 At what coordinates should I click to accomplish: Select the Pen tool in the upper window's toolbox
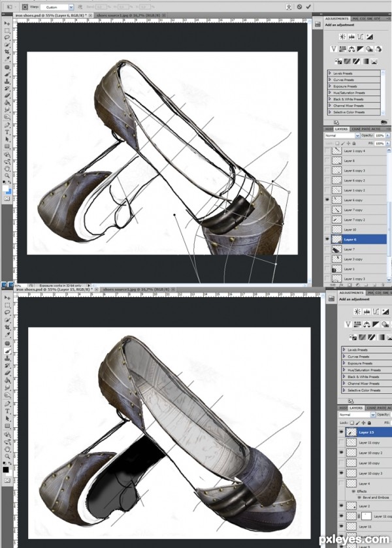click(7, 125)
